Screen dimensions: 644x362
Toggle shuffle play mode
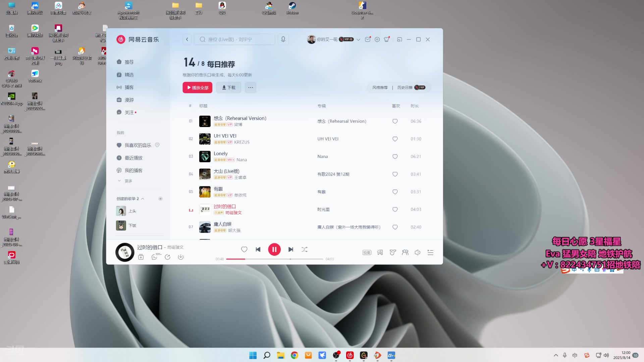click(305, 249)
